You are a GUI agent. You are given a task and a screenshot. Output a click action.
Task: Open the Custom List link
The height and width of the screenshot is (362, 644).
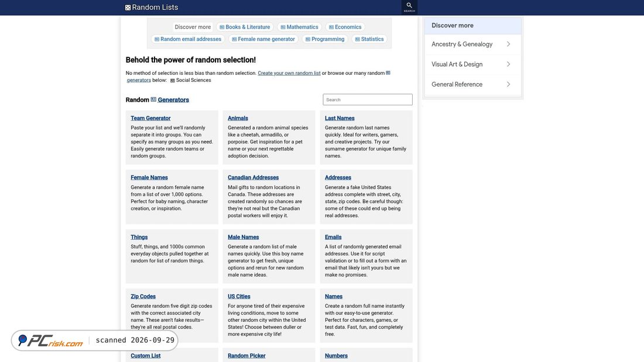pyautogui.click(x=145, y=356)
